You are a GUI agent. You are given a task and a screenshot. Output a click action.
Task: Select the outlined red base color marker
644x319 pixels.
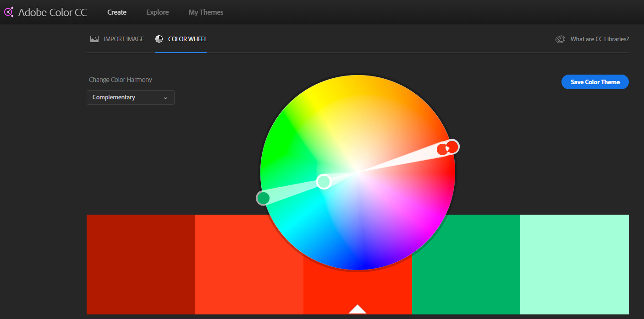[452, 146]
